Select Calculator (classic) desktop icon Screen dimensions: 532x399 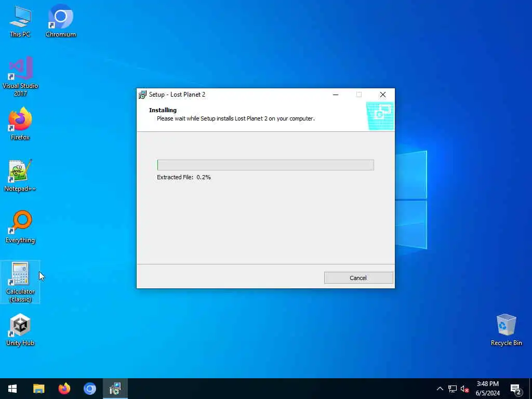(x=20, y=282)
